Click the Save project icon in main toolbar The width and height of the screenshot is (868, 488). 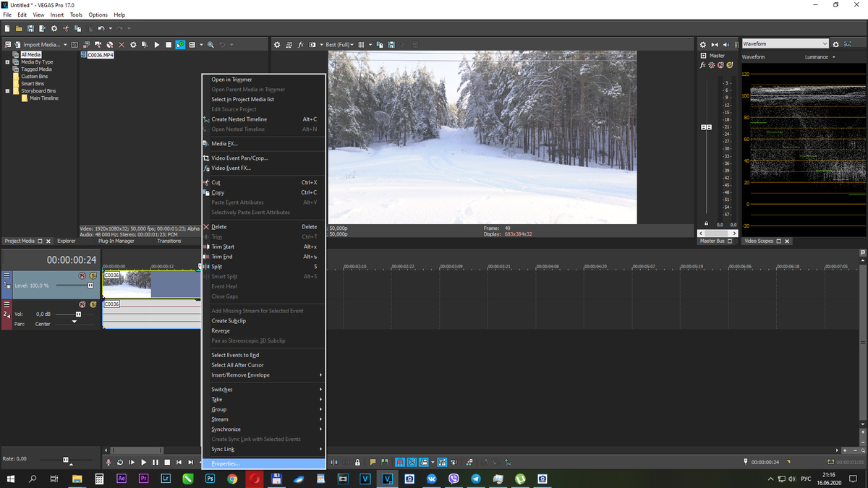(x=30, y=28)
